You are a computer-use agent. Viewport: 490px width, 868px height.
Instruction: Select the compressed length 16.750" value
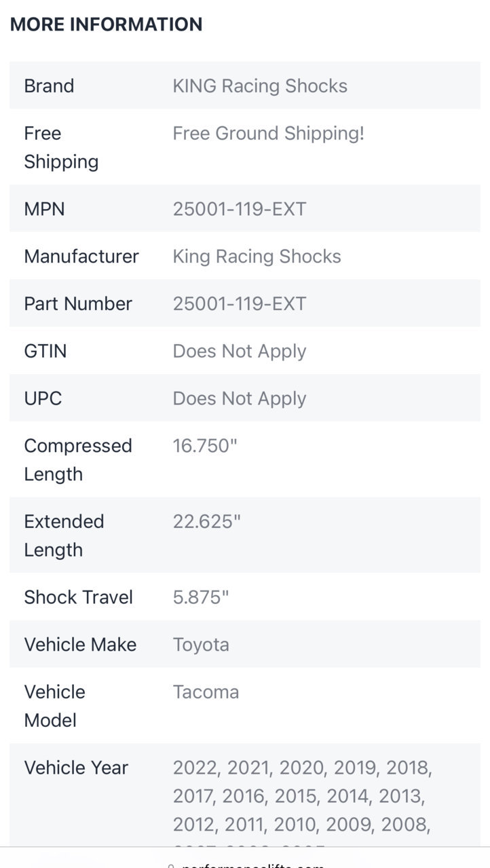pos(205,446)
